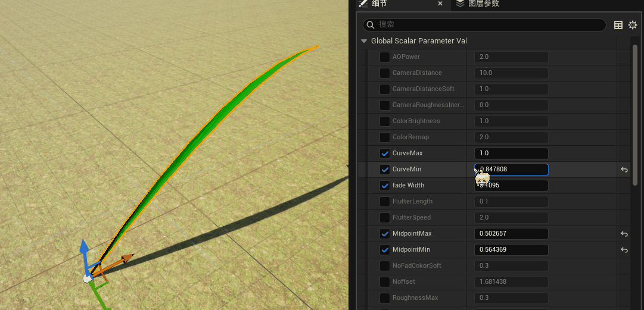The width and height of the screenshot is (644, 310).
Task: Click the ColorRemap value 2.0
Action: click(511, 137)
